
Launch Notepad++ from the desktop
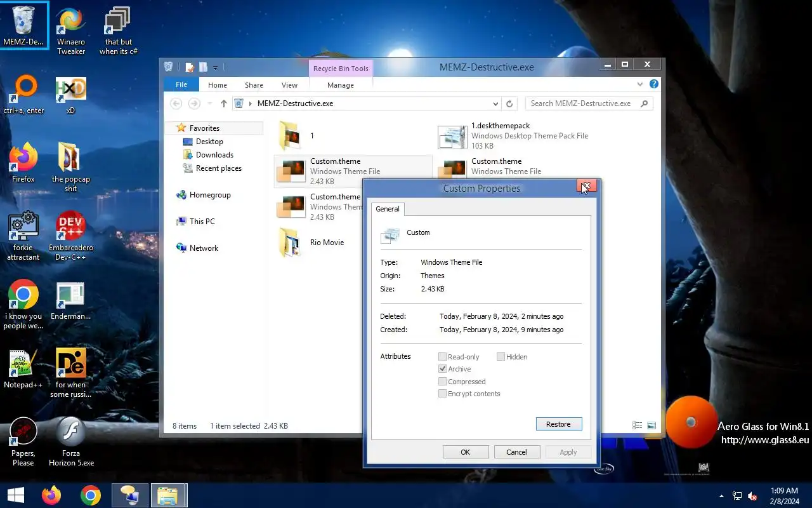point(23,369)
